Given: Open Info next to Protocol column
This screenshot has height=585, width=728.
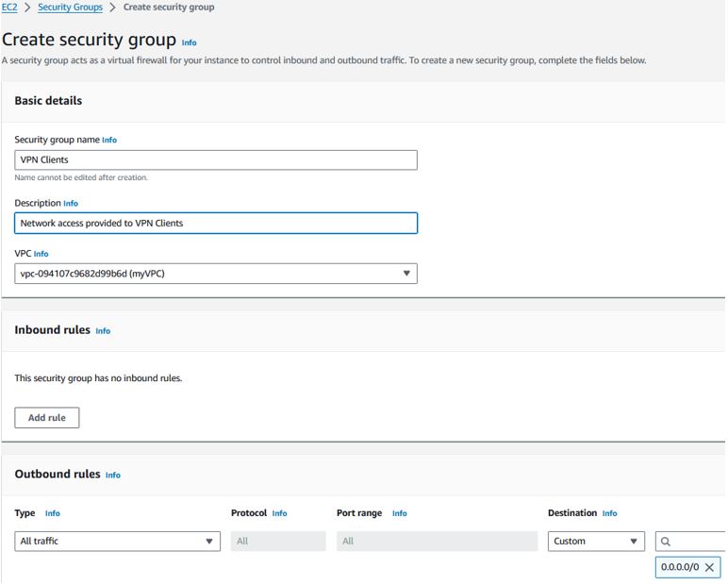Looking at the screenshot, I should point(279,513).
